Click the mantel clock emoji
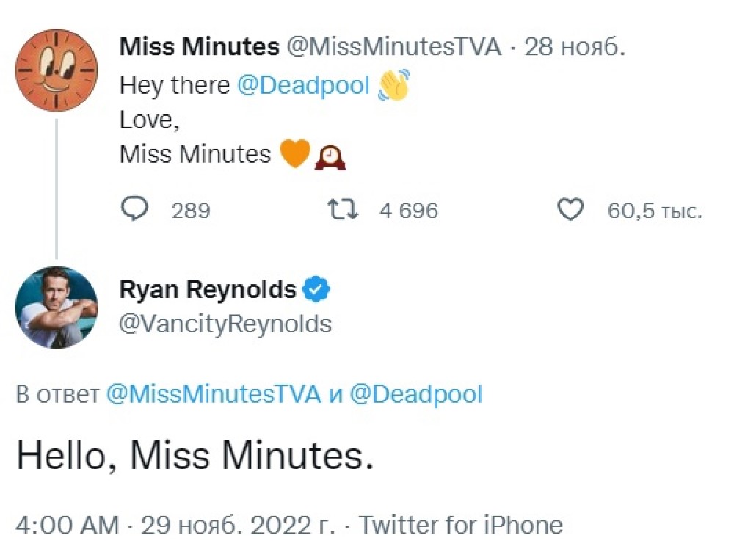Viewport: 734px width, 560px height. 330,156
